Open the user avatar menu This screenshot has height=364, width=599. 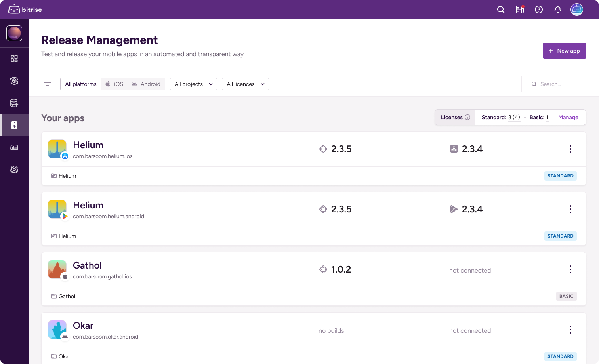tap(577, 10)
